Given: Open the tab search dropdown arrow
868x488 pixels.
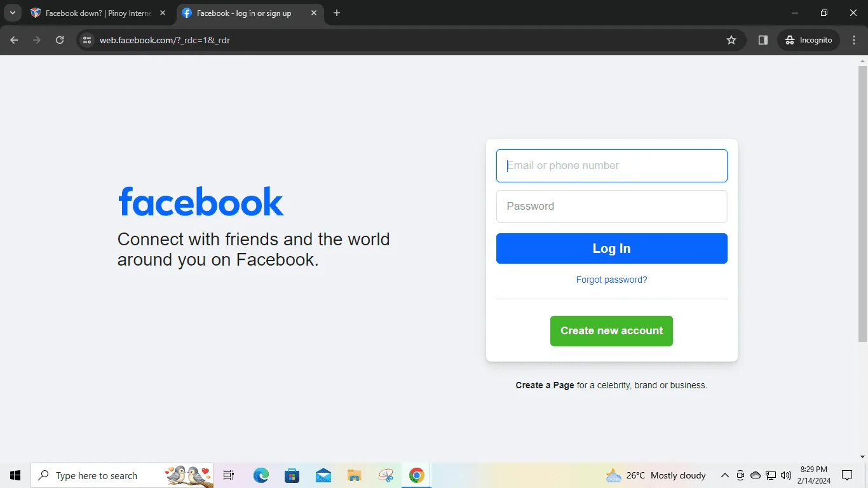Looking at the screenshot, I should [x=12, y=13].
